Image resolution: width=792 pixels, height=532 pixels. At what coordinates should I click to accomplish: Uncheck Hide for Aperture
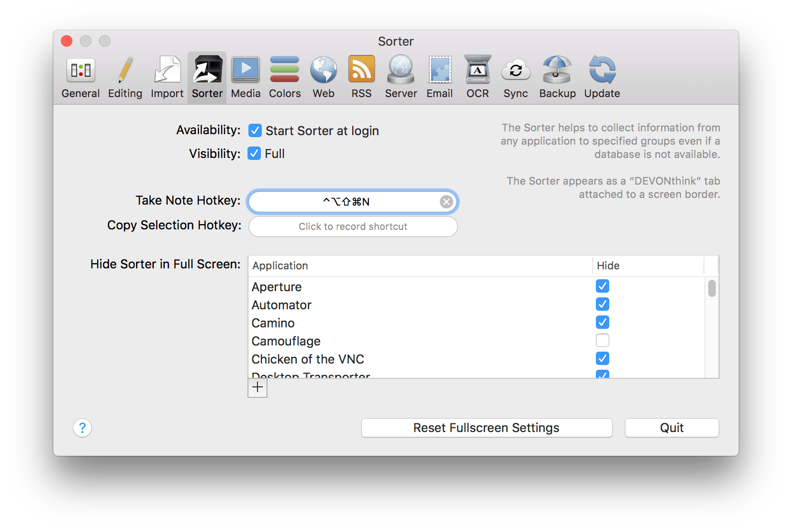point(603,286)
